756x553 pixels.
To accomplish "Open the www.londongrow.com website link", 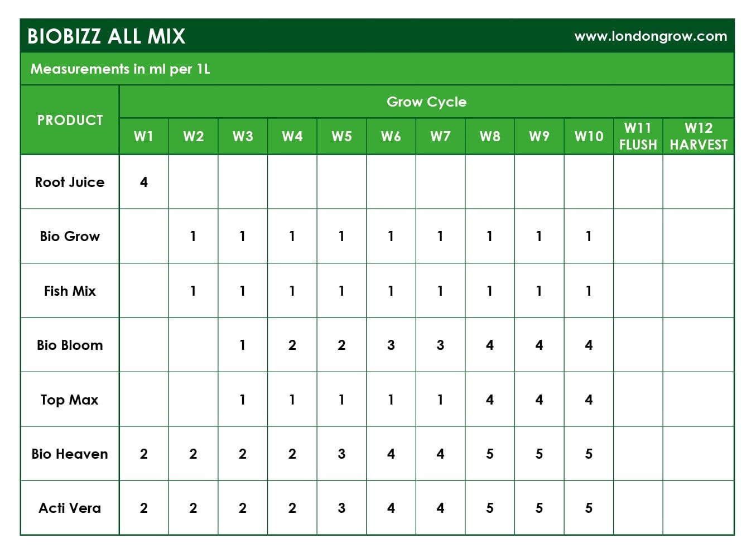I will [651, 36].
